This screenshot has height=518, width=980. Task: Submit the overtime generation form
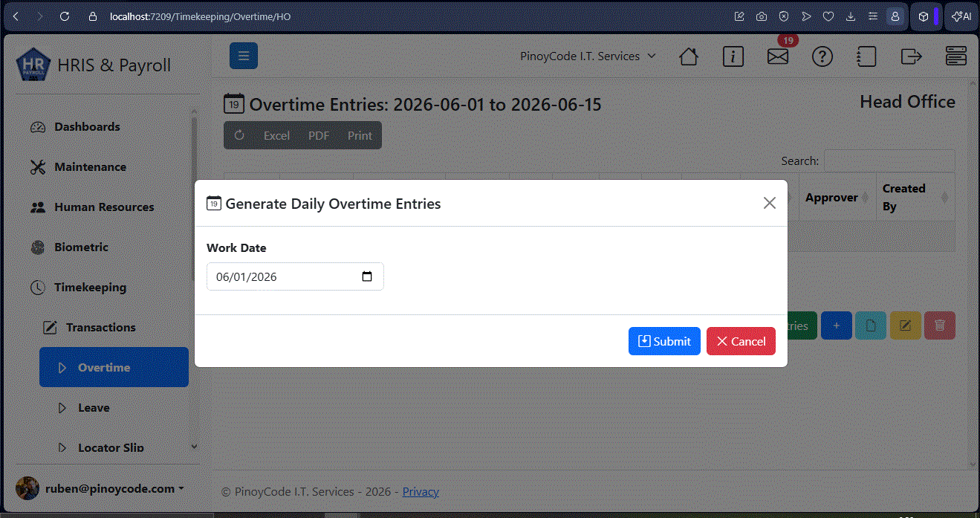664,341
